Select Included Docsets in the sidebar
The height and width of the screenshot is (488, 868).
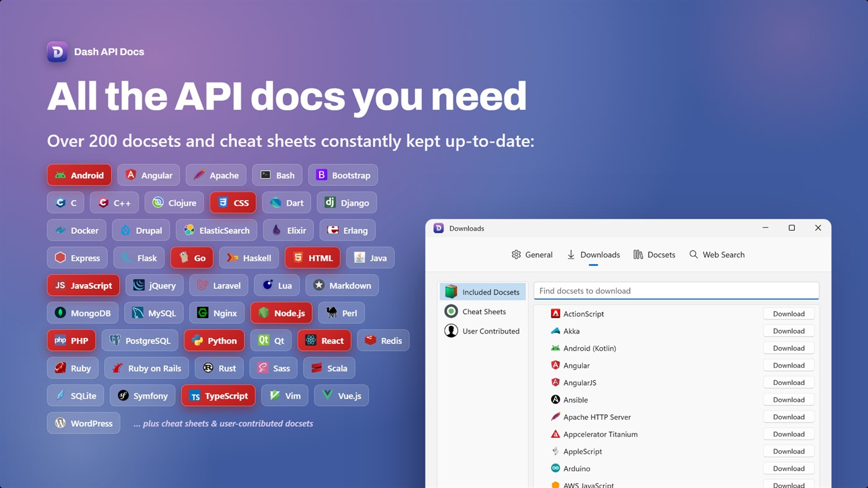point(483,291)
